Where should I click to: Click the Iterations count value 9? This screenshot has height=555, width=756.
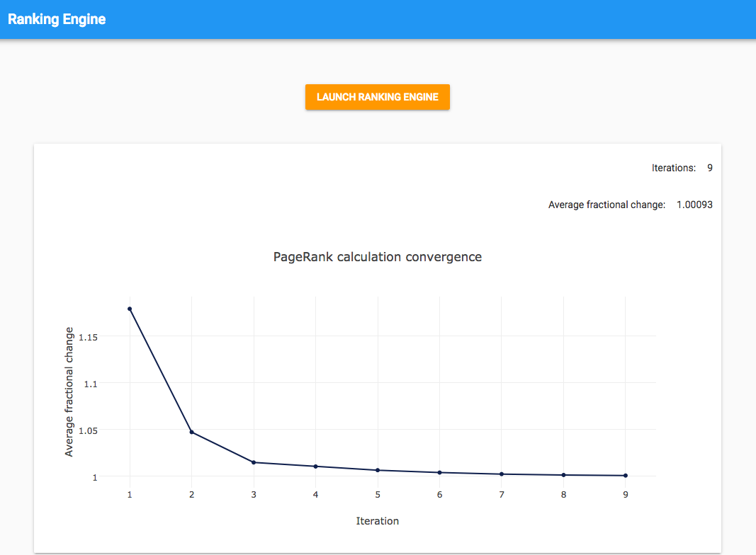tap(709, 168)
